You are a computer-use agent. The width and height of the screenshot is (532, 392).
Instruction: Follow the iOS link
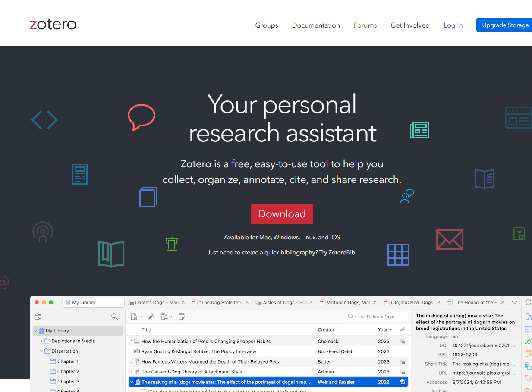335,238
